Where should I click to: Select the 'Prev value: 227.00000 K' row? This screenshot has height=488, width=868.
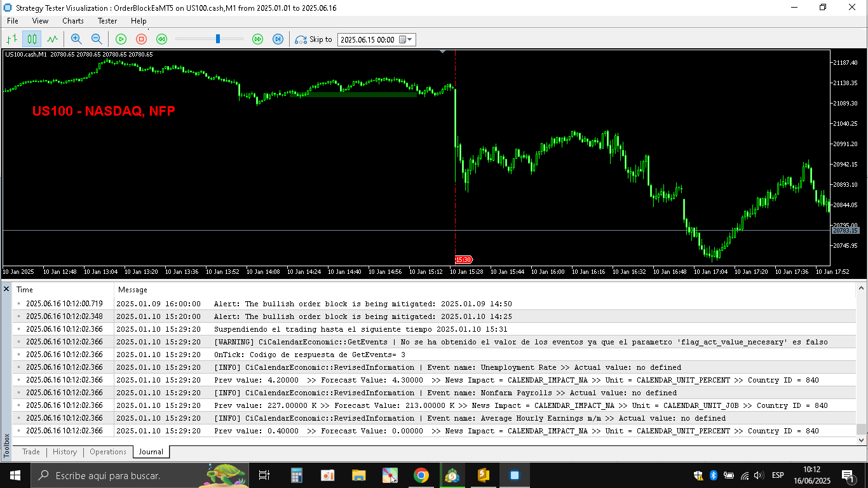(x=434, y=405)
